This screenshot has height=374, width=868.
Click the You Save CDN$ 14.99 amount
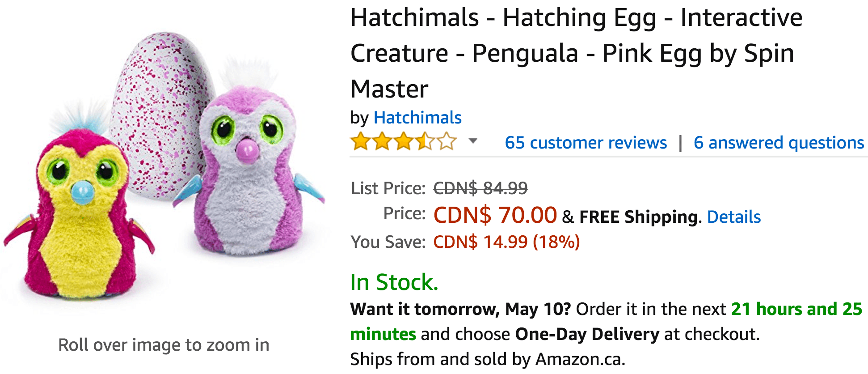506,242
